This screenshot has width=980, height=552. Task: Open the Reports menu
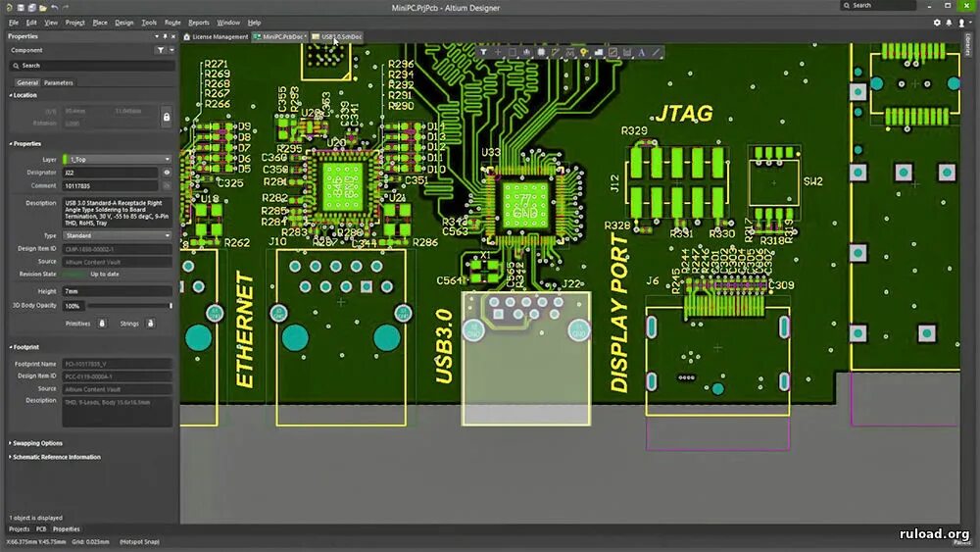click(x=199, y=23)
